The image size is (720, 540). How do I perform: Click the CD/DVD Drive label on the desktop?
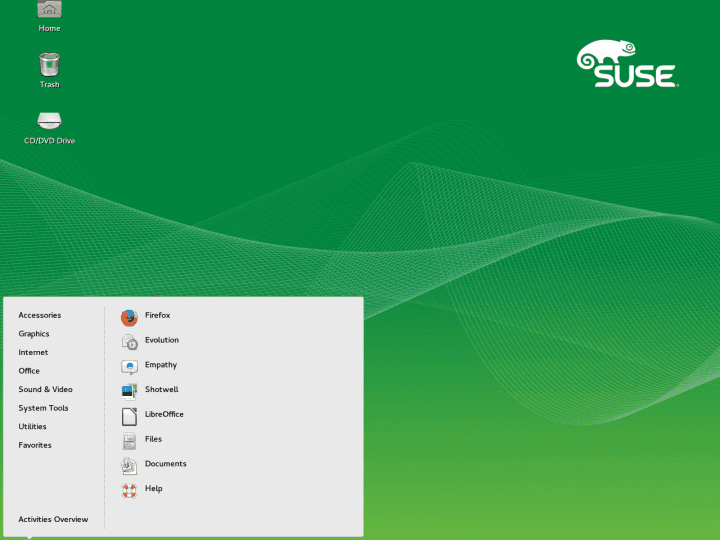pyautogui.click(x=49, y=141)
